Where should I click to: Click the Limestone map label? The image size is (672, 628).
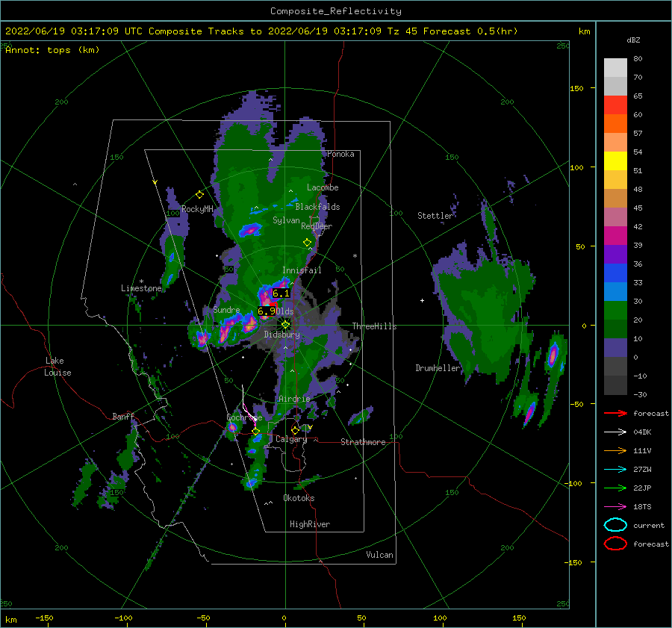[x=141, y=288]
